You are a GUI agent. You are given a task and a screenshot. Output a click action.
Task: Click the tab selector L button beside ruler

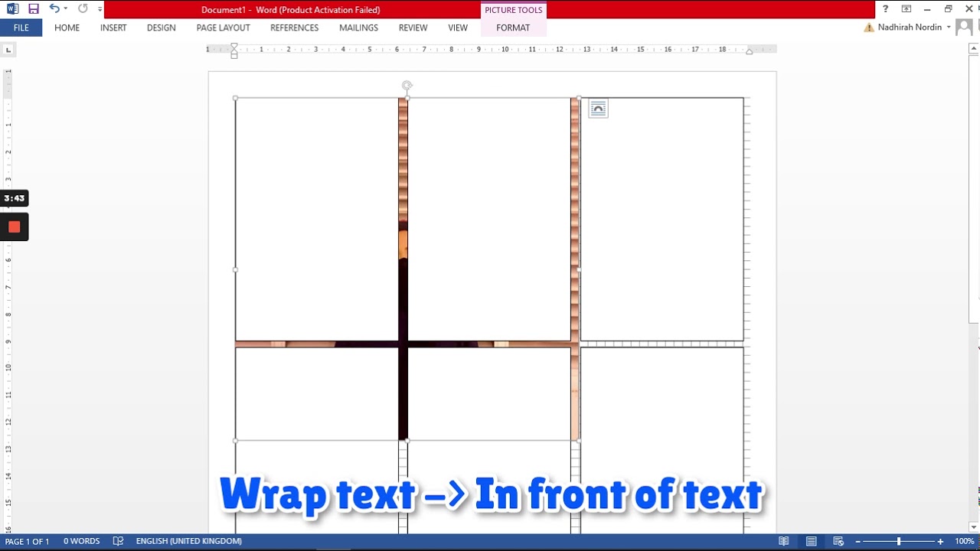click(x=8, y=50)
